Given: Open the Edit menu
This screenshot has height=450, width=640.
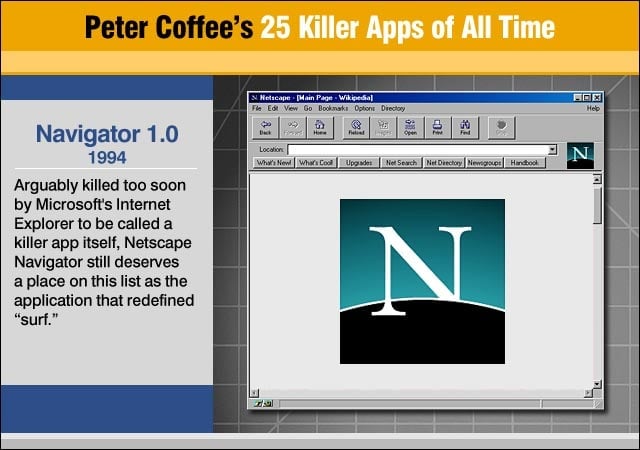Looking at the screenshot, I should [273, 108].
